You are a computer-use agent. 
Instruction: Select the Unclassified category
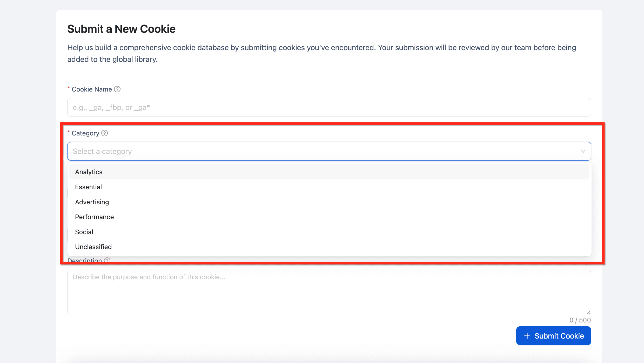pyautogui.click(x=93, y=247)
